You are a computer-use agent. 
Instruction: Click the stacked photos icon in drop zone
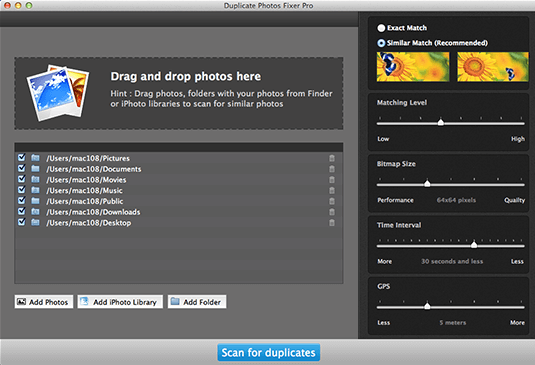[x=58, y=93]
